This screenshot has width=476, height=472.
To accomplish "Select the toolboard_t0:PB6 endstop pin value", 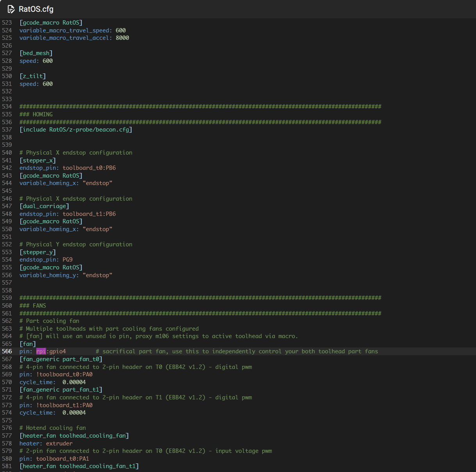I will click(x=89, y=167).
